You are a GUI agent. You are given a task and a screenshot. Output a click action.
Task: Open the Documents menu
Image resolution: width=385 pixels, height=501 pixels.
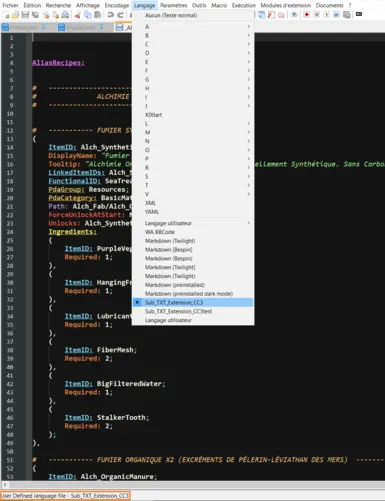pyautogui.click(x=330, y=5)
